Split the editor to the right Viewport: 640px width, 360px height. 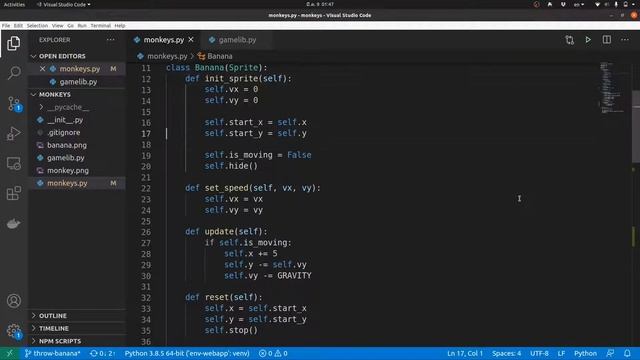pyautogui.click(x=607, y=40)
